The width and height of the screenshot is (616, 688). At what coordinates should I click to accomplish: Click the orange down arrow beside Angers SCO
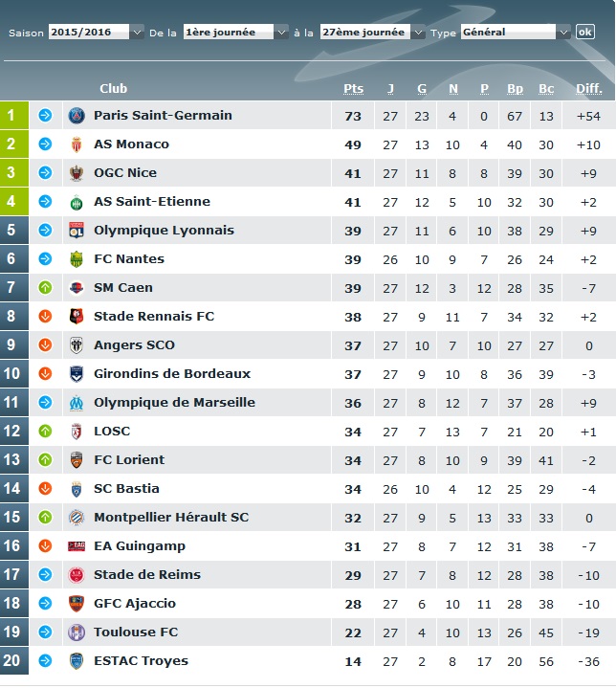tap(45, 344)
